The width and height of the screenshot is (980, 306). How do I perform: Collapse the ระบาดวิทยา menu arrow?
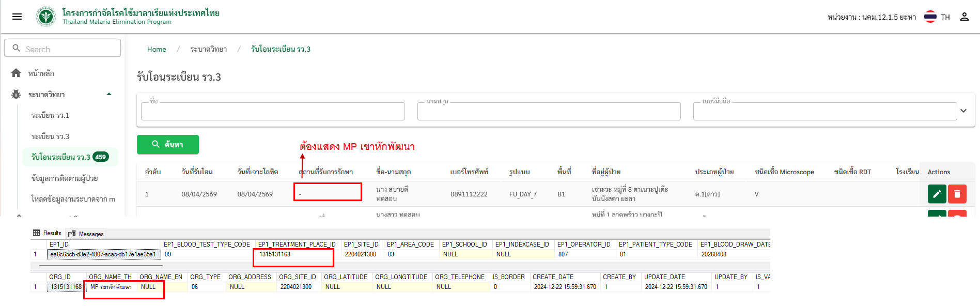point(109,94)
